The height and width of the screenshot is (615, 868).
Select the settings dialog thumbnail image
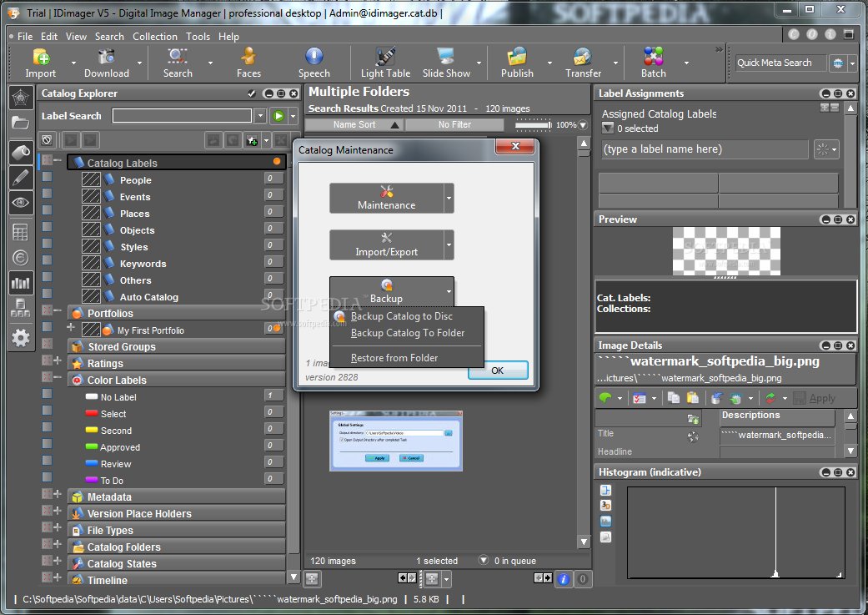tap(396, 441)
